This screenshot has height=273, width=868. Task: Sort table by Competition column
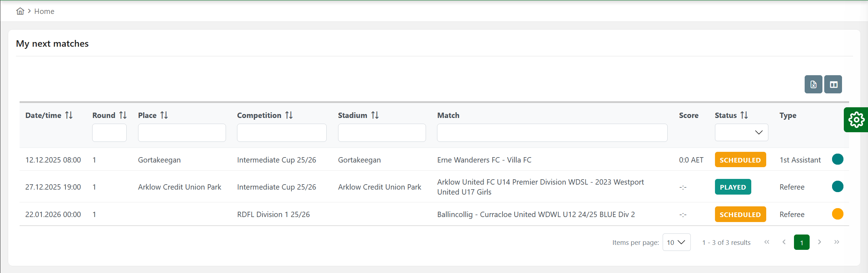point(289,115)
